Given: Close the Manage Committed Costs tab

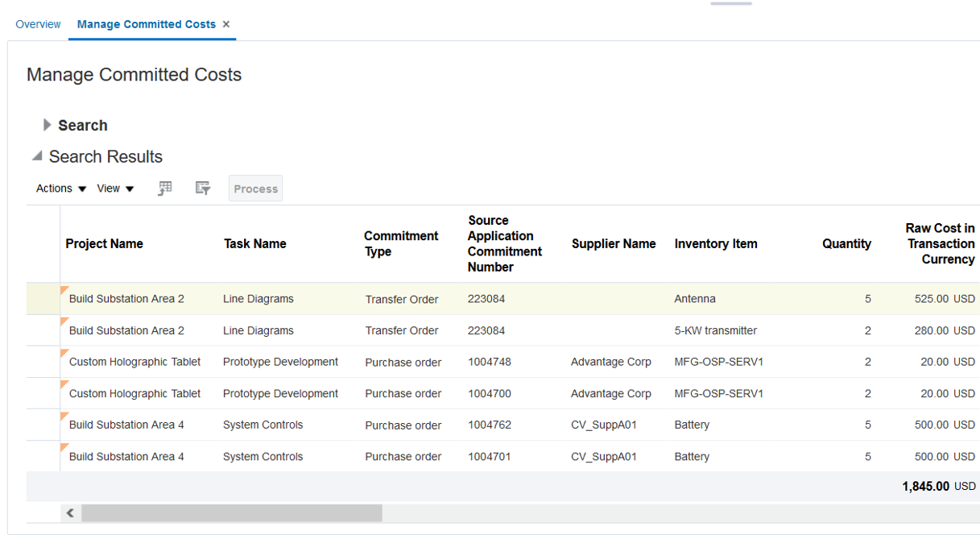Looking at the screenshot, I should pyautogui.click(x=226, y=24).
